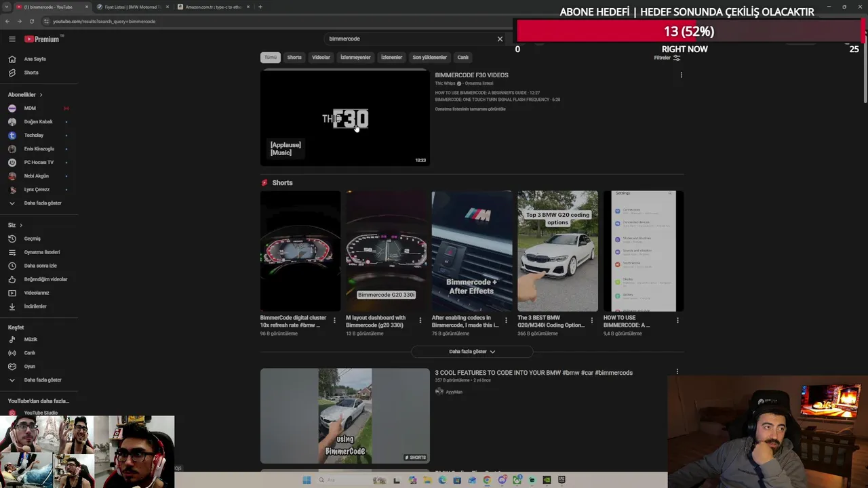Open the BIMMERCODE F30 VIDEOS playlist title
Image resolution: width=868 pixels, height=488 pixels.
pyautogui.click(x=471, y=75)
